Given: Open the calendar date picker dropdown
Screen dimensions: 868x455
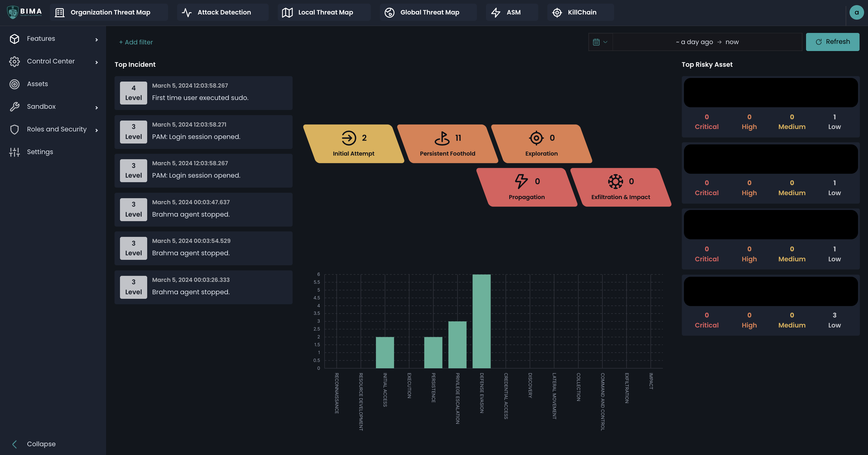Looking at the screenshot, I should click(600, 42).
